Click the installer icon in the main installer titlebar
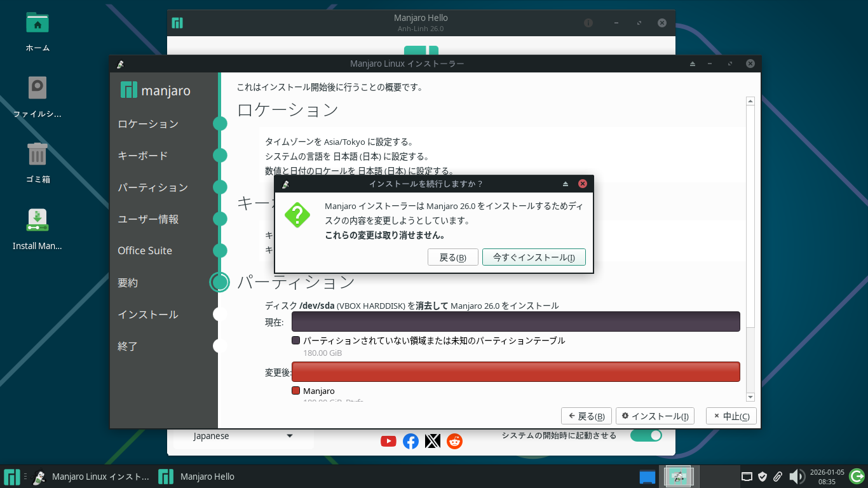The height and width of the screenshot is (488, 868). point(120,64)
